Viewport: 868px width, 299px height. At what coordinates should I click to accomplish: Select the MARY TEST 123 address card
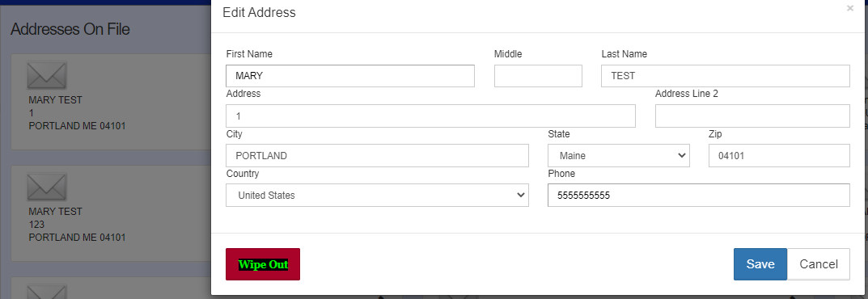click(111, 213)
